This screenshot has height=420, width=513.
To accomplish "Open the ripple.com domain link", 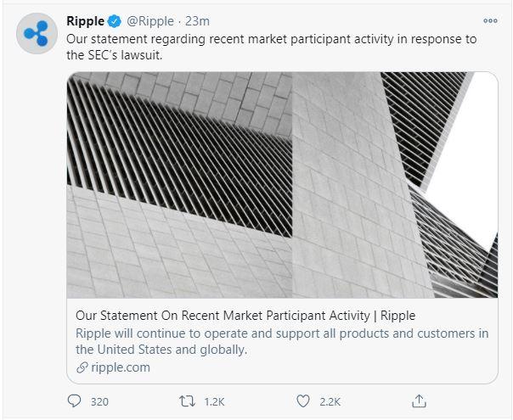I will click(x=120, y=367).
